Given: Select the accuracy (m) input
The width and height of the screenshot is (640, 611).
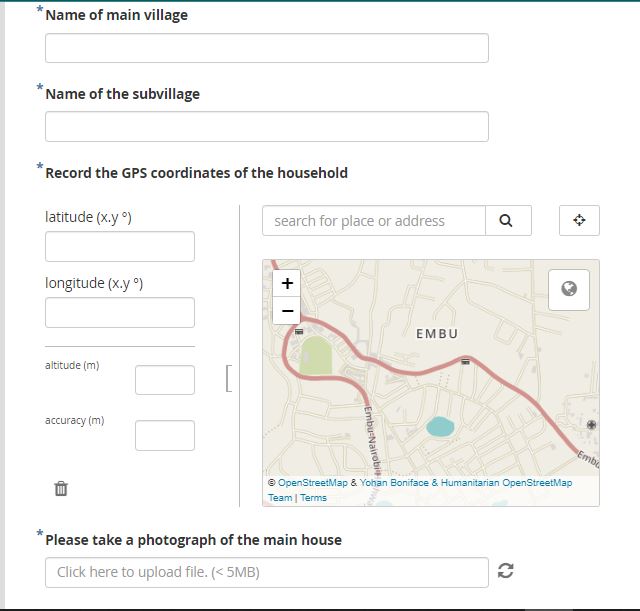Looking at the screenshot, I should (x=165, y=435).
